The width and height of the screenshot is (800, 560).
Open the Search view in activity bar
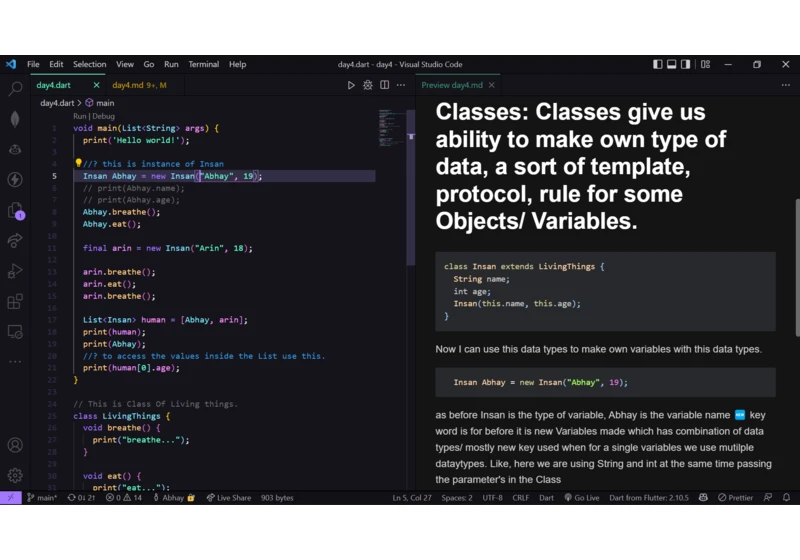15,89
